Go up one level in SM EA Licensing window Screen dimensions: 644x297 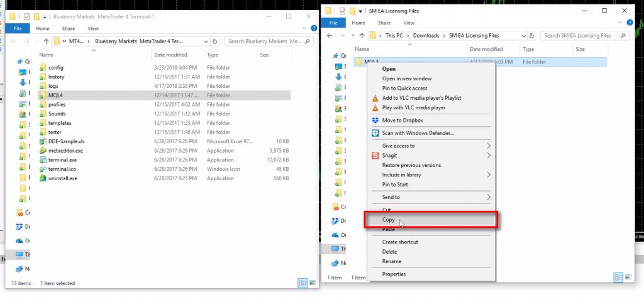coord(362,36)
